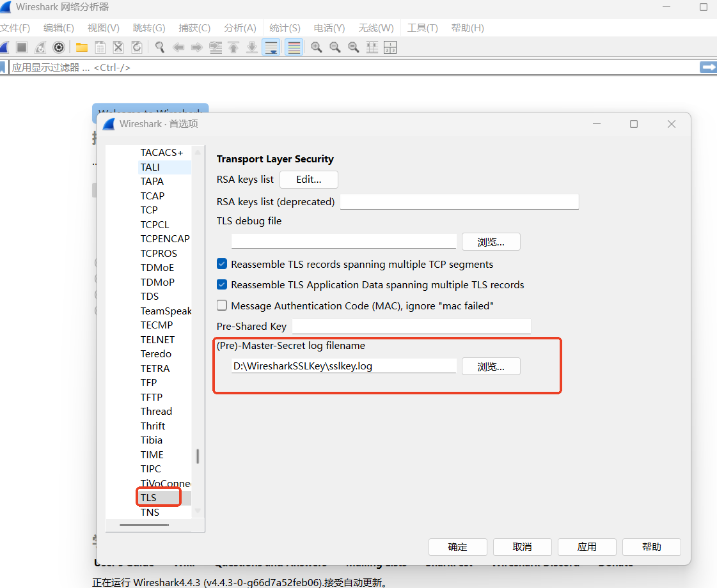The image size is (717, 588).
Task: Click the restart capture icon
Action: coord(40,47)
